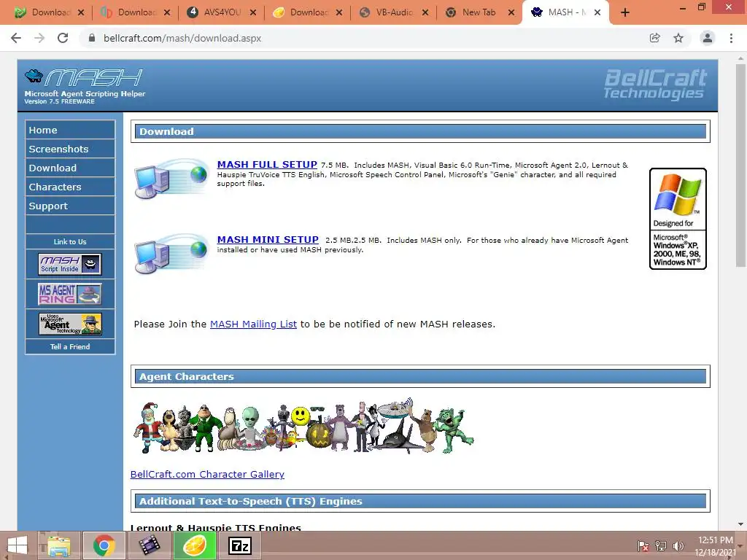Click the orange citrus app in the taskbar
The width and height of the screenshot is (747, 560).
click(x=194, y=545)
